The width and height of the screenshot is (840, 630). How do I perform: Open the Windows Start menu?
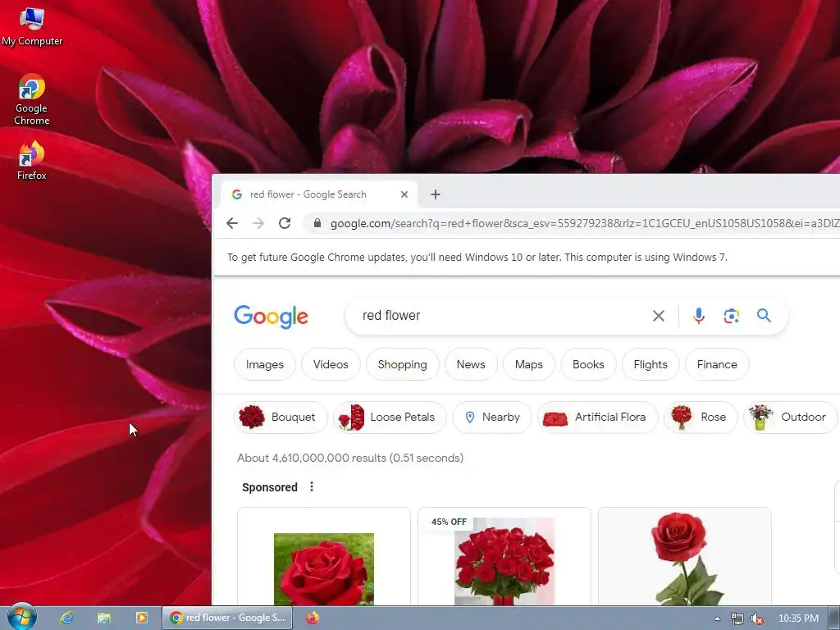tap(21, 617)
